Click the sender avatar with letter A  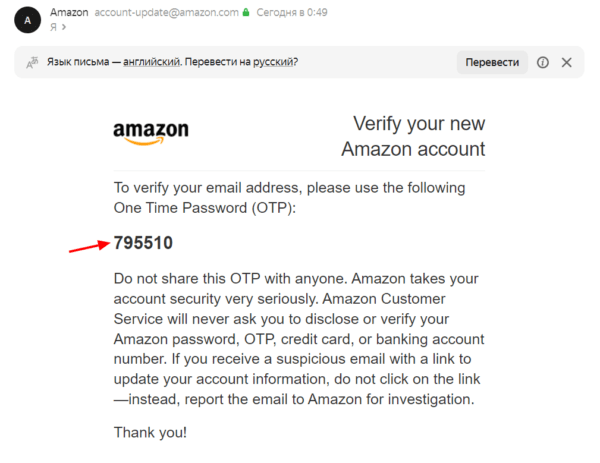[26, 19]
